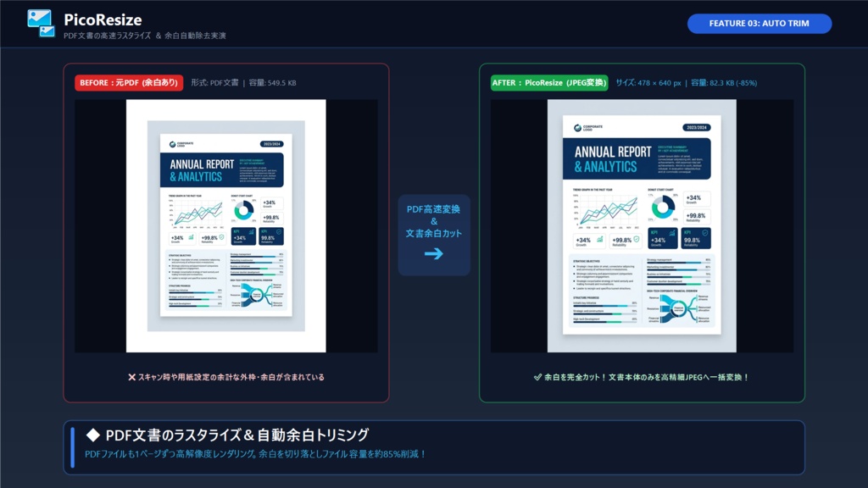868x488 pixels.
Task: Click the PicoResize title text
Action: (103, 20)
